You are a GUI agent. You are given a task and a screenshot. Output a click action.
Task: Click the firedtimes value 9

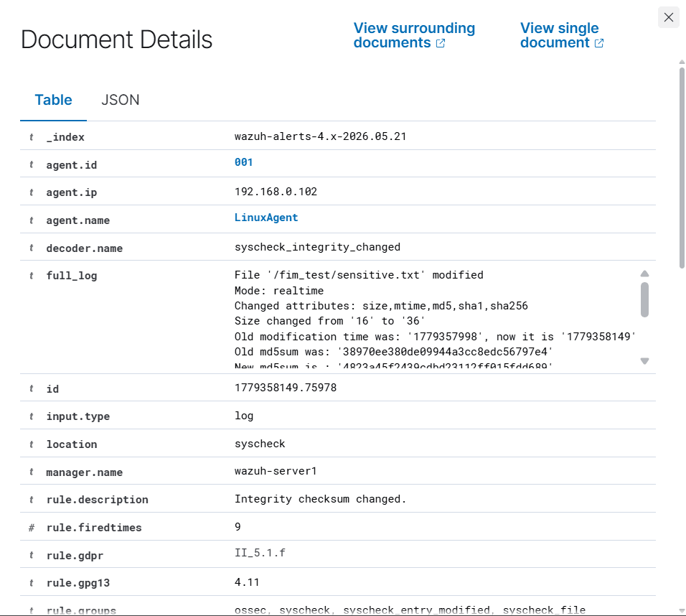tap(238, 527)
